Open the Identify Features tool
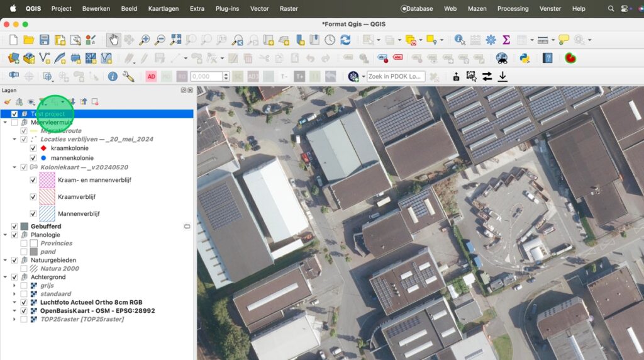Screen dimensions: 644x360 460,40
